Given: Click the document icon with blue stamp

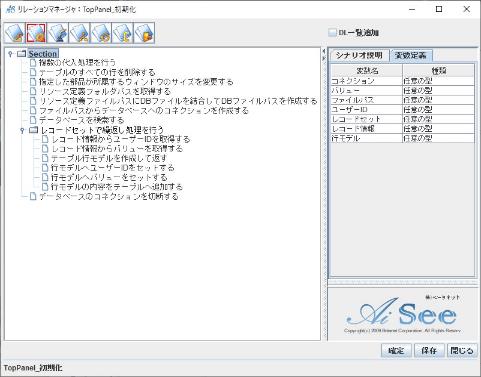Looking at the screenshot, I should [x=58, y=33].
